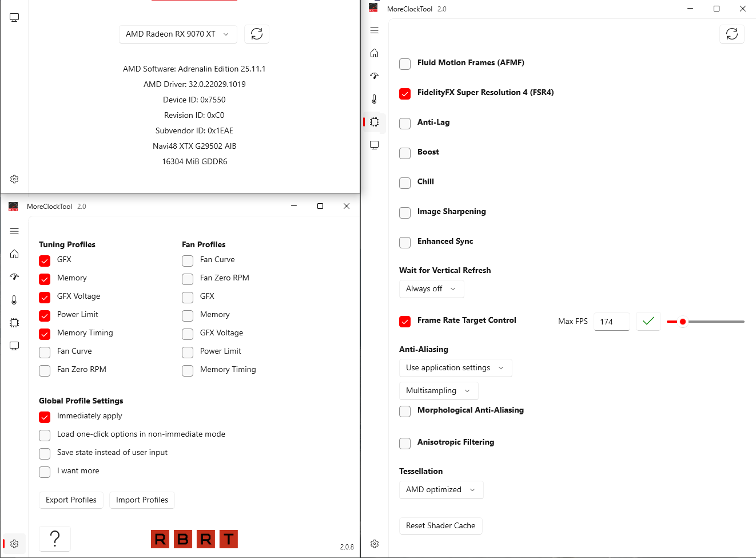Check Load one-click options in non-immediate mode
756x558 pixels.
[45, 435]
